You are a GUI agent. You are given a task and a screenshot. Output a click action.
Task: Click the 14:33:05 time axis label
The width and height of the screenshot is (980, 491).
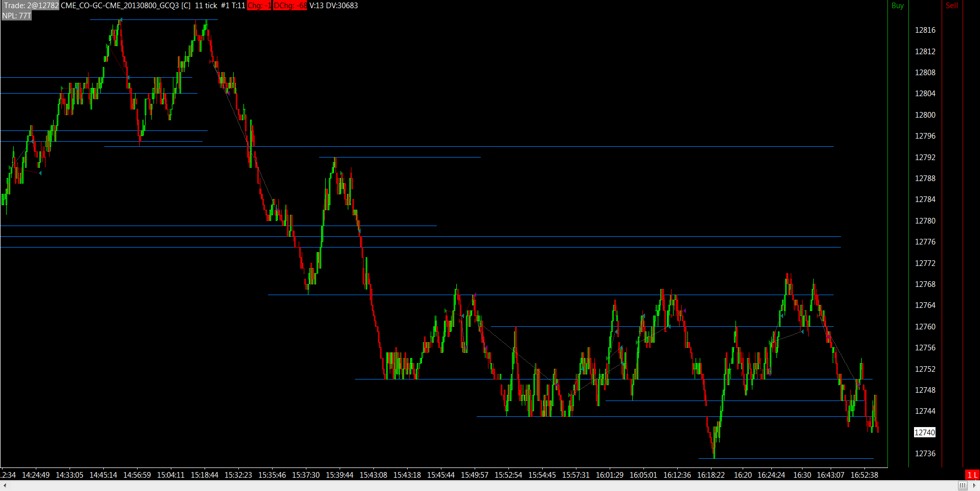click(70, 475)
